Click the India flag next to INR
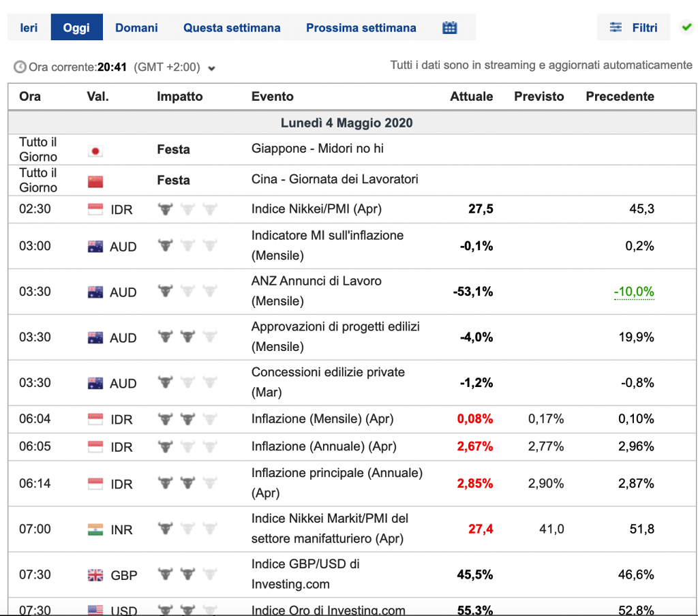The width and height of the screenshot is (698, 616). click(95, 529)
